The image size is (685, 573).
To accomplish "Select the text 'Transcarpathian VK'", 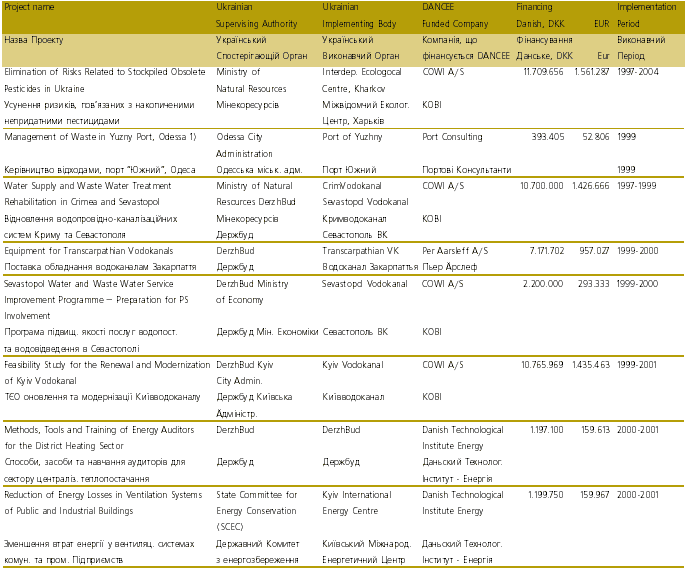I will pyautogui.click(x=360, y=251).
